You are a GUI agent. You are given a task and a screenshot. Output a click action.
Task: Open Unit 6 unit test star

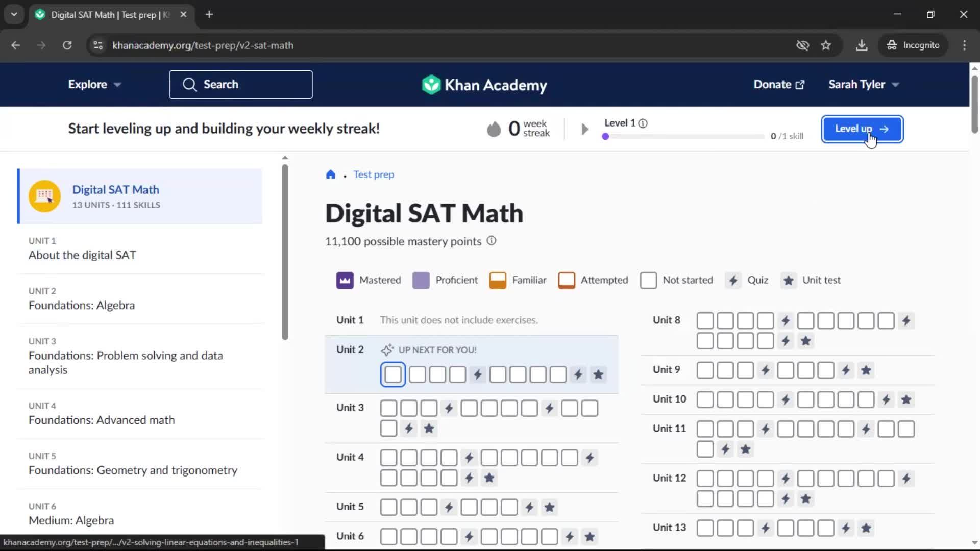tap(590, 537)
